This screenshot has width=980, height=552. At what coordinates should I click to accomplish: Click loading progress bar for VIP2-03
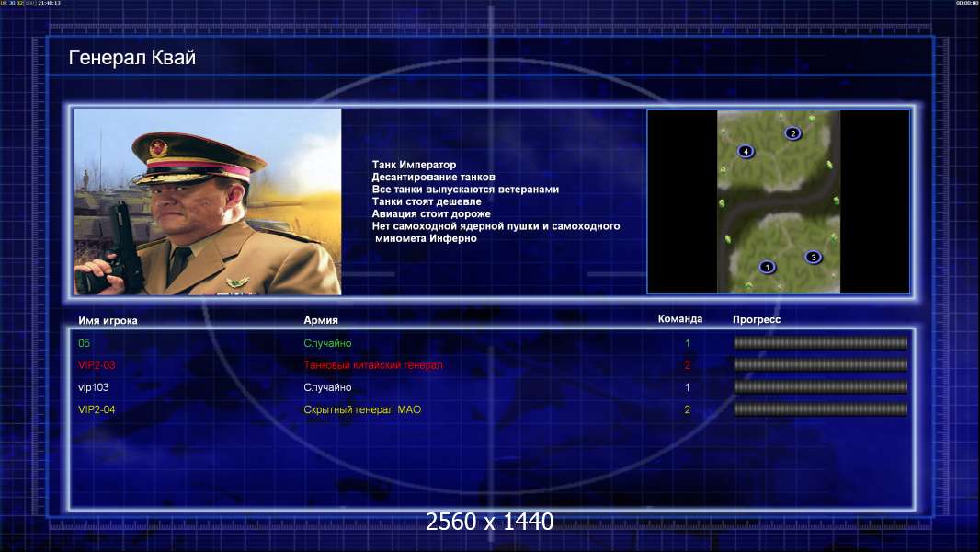820,364
